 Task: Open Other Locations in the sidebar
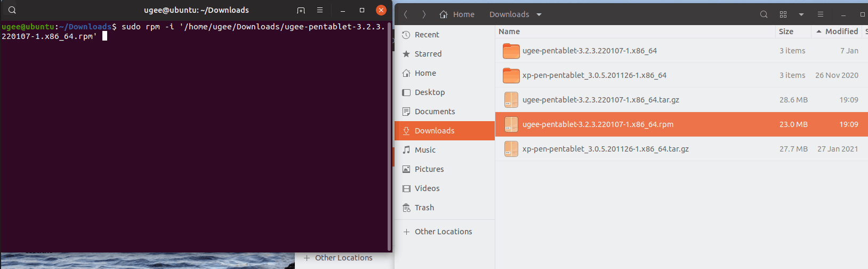pyautogui.click(x=443, y=232)
